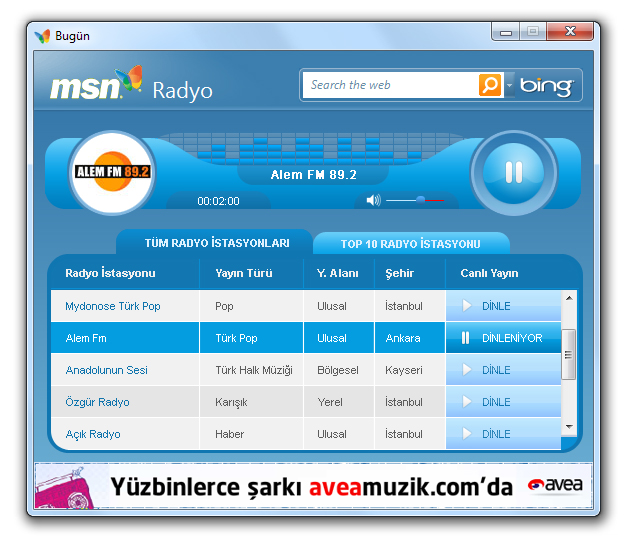Viewport: 633px width, 540px height.
Task: Click the Bölgesel cell
Action: tap(337, 370)
